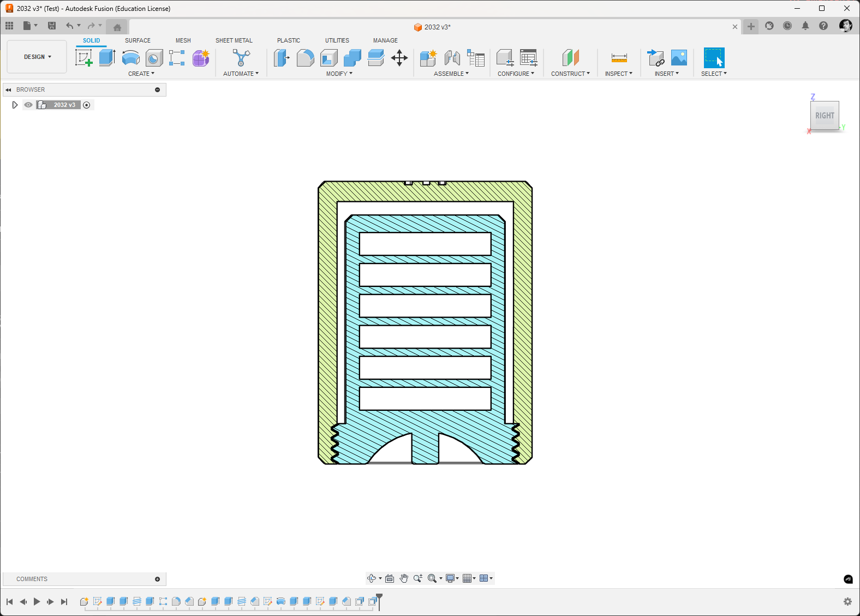Open the CREATE dropdown menu
The height and width of the screenshot is (616, 860).
pos(141,74)
